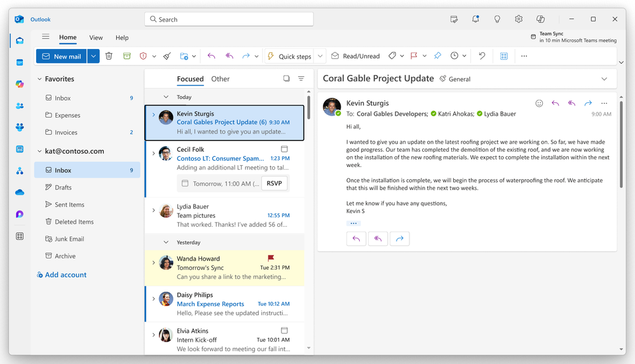Screen dimensions: 635x364
Task: Open the OneDrive cloud icon in rail
Action: (x=20, y=192)
